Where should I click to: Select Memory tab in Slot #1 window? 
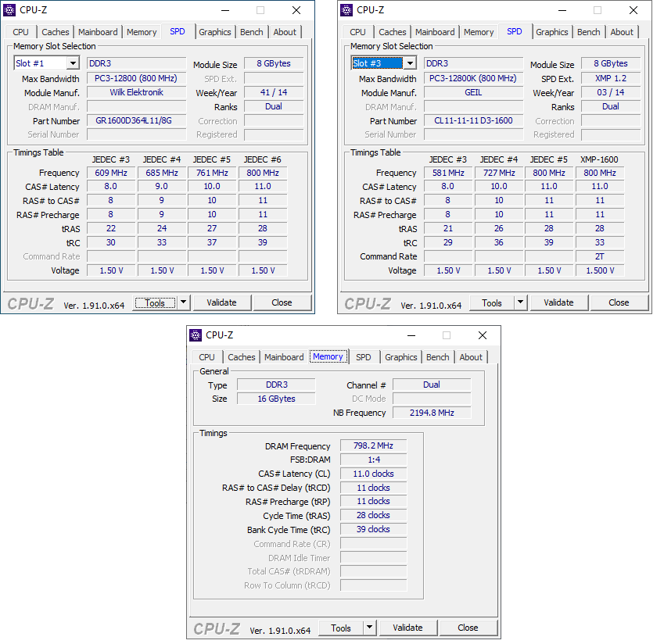point(142,32)
